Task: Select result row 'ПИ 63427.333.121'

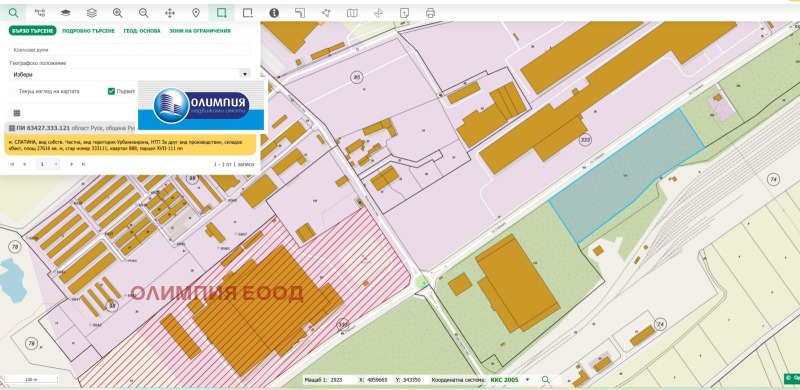Action: click(71, 128)
